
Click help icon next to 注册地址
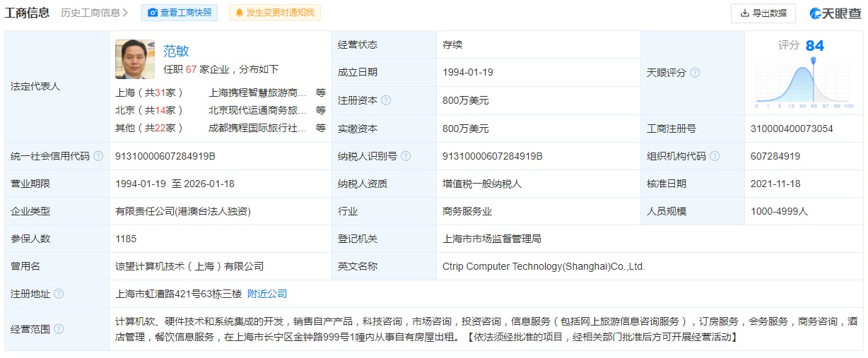(59, 294)
